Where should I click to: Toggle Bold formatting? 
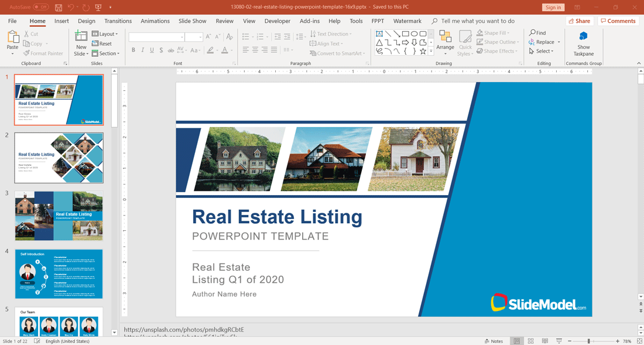click(x=133, y=50)
